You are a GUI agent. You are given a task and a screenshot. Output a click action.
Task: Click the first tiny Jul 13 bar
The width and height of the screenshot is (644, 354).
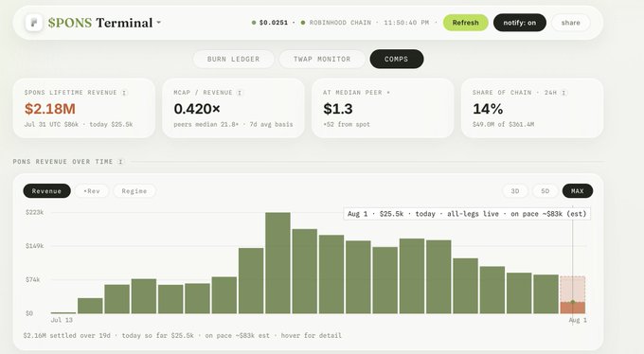click(63, 313)
